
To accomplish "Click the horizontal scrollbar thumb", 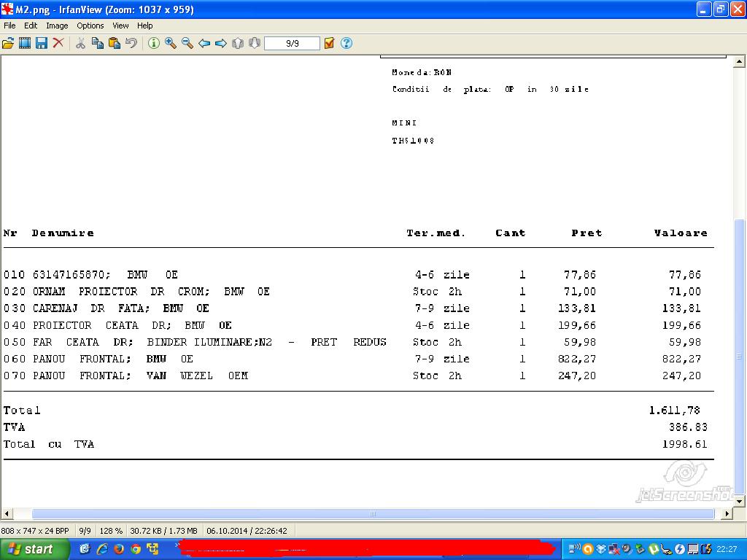I will pyautogui.click(x=372, y=514).
